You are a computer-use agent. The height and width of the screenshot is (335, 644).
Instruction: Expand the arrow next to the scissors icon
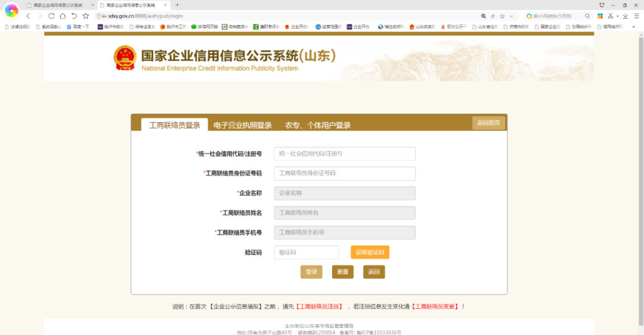click(x=617, y=17)
